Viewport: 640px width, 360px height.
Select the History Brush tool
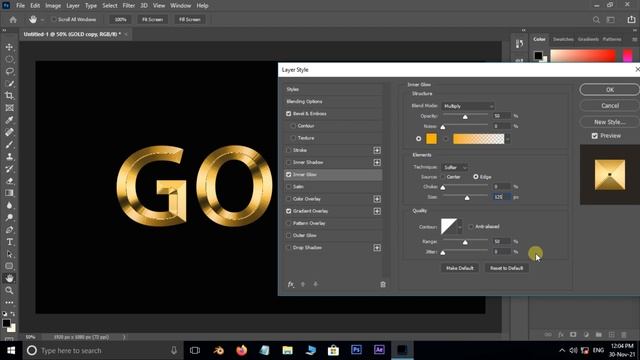(x=9, y=169)
